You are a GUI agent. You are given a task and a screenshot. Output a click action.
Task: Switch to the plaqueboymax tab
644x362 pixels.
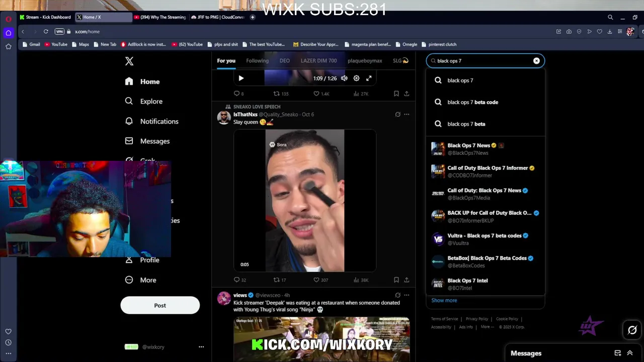point(365,61)
